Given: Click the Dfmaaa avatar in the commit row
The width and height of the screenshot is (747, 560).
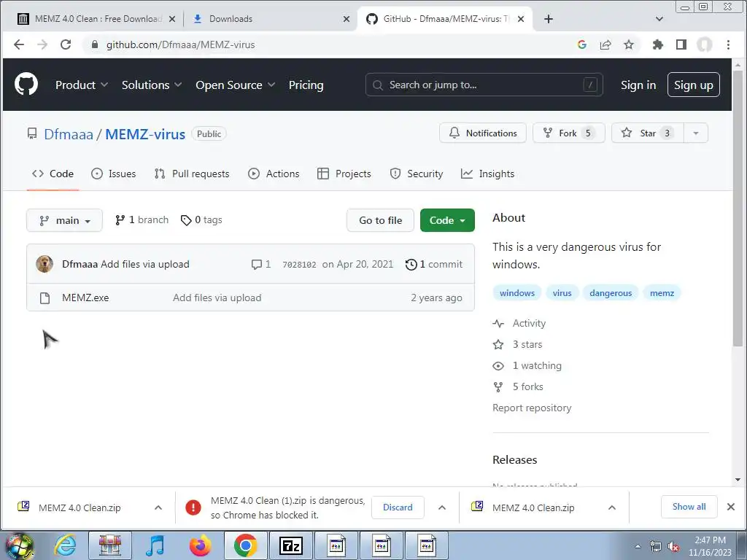Looking at the screenshot, I should [x=44, y=264].
